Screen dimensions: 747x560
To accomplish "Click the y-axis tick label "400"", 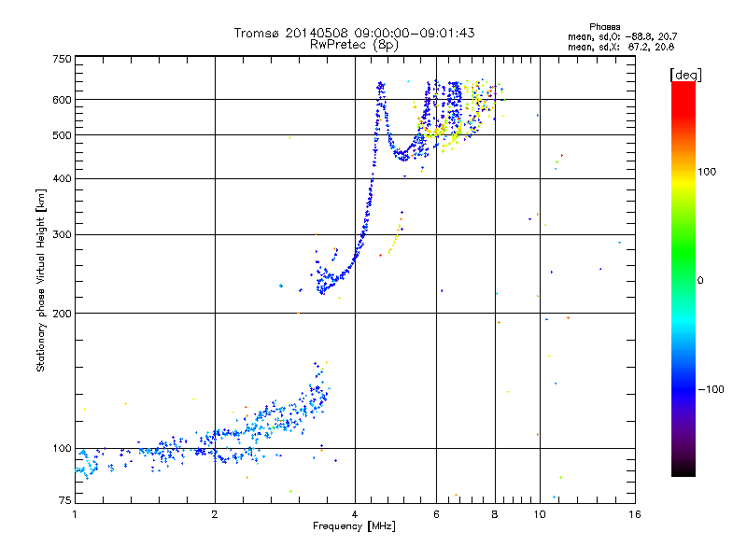I will (63, 178).
